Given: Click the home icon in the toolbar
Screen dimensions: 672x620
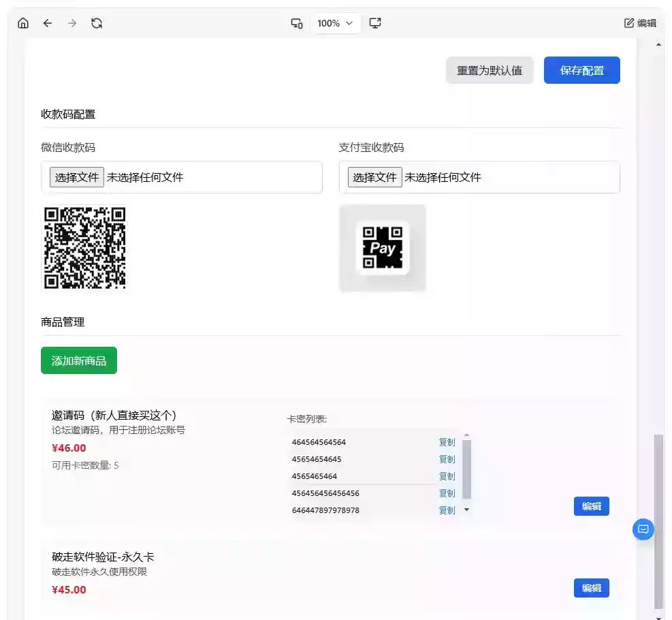Looking at the screenshot, I should pos(23,22).
